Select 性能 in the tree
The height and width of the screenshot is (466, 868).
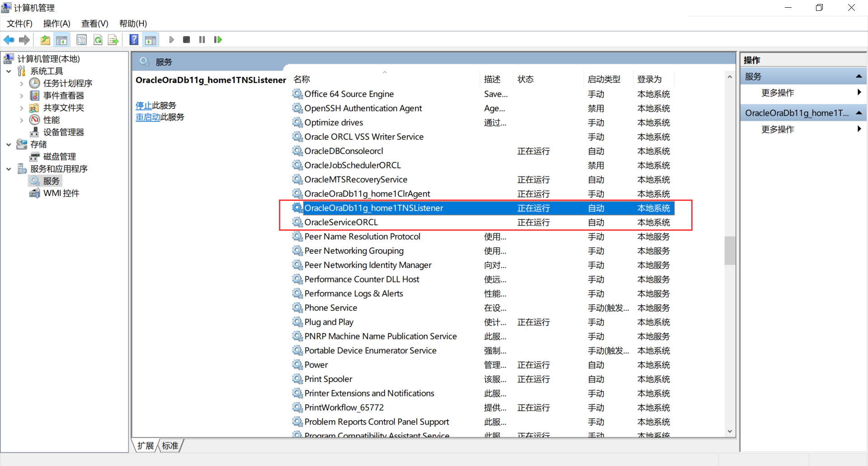click(x=51, y=120)
